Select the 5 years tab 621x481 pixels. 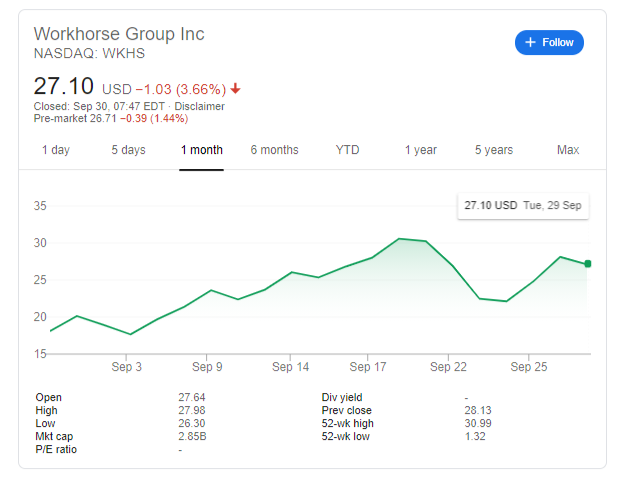pos(494,150)
